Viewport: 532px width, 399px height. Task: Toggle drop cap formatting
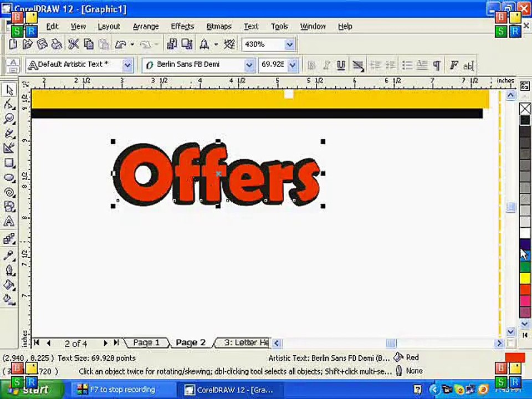pos(422,65)
